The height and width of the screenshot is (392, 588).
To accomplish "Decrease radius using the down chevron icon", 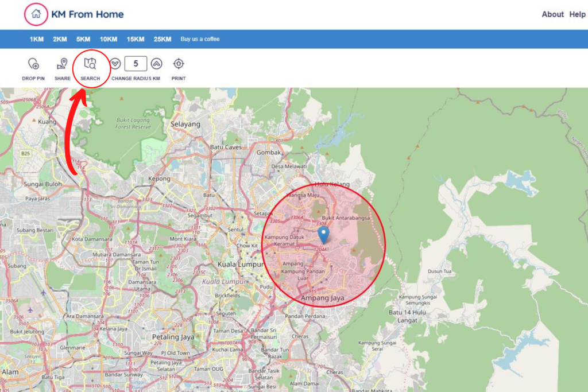I will coord(117,63).
